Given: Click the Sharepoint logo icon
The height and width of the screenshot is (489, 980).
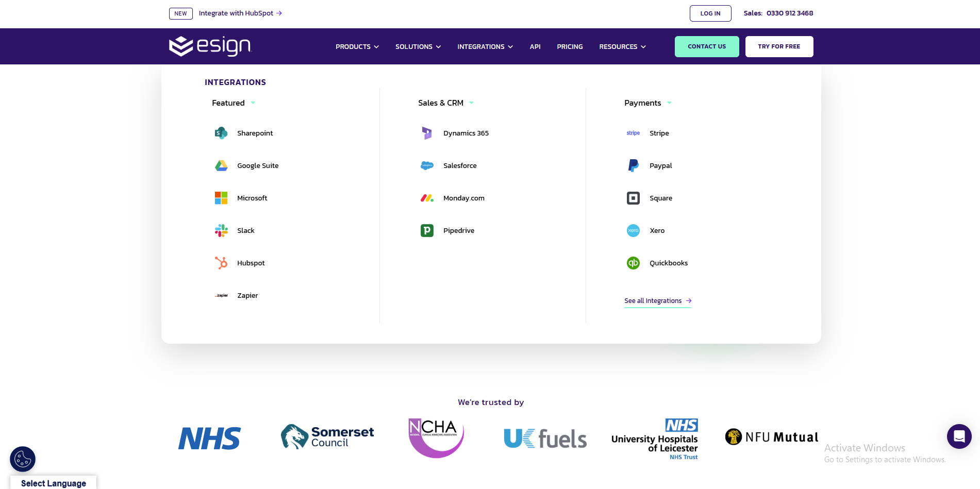Looking at the screenshot, I should [221, 133].
